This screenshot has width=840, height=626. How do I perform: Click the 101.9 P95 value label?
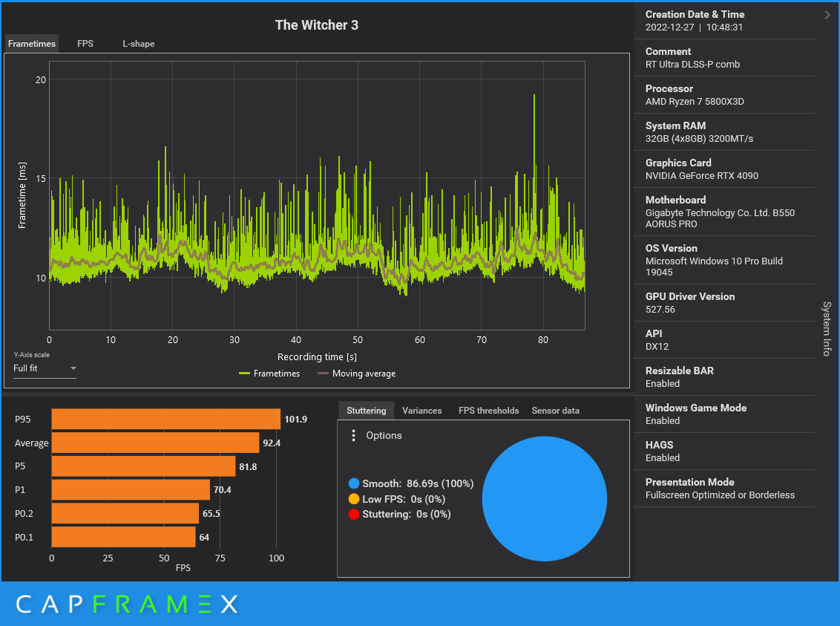coord(296,419)
